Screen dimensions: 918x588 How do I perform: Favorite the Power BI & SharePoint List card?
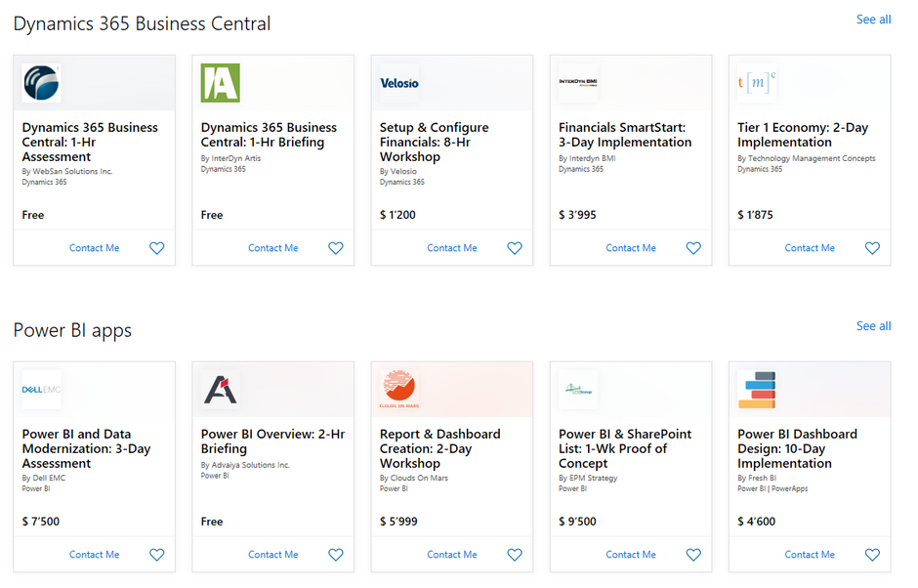point(693,555)
